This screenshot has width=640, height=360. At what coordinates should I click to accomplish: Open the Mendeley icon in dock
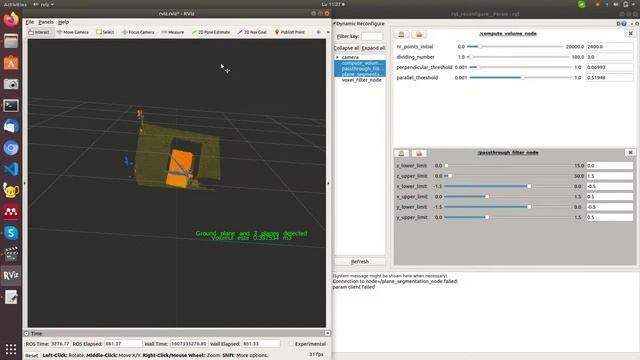11,211
